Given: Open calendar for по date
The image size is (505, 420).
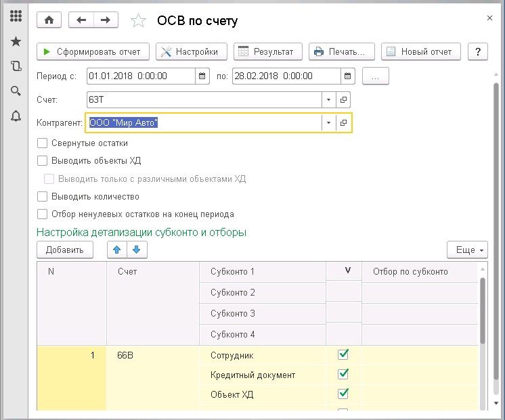Looking at the screenshot, I should pos(347,76).
